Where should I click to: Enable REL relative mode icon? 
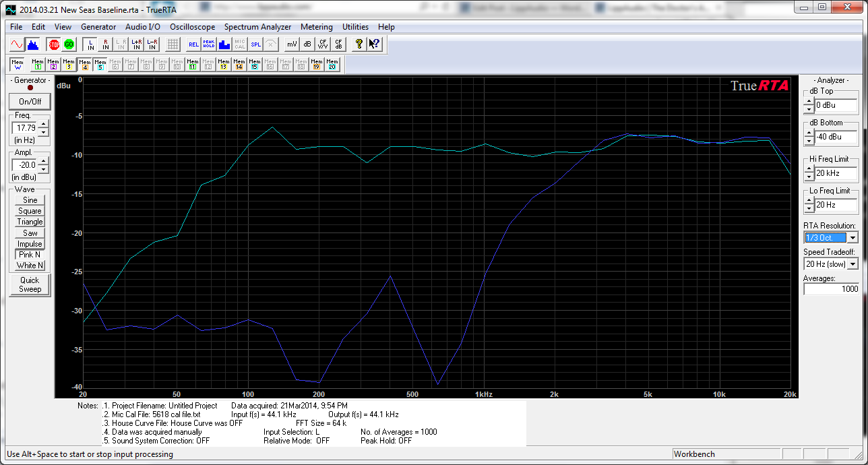coord(193,44)
